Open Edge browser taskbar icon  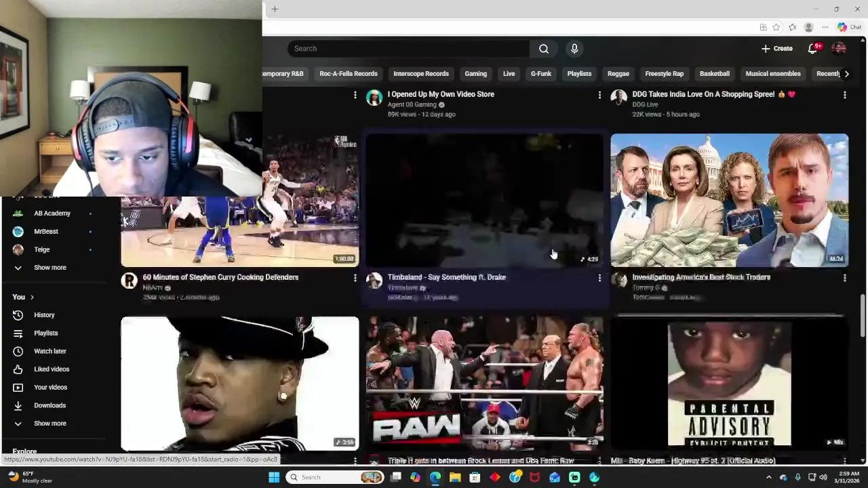[x=435, y=477]
